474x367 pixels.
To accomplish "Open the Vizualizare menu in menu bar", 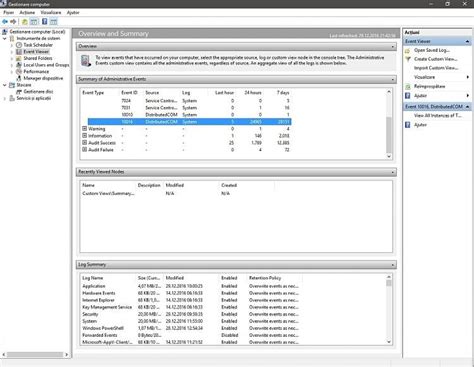I will (51, 13).
